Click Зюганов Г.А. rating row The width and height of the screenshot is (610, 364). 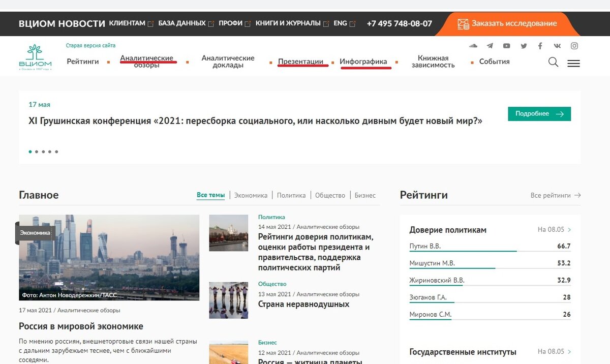pyautogui.click(x=490, y=297)
